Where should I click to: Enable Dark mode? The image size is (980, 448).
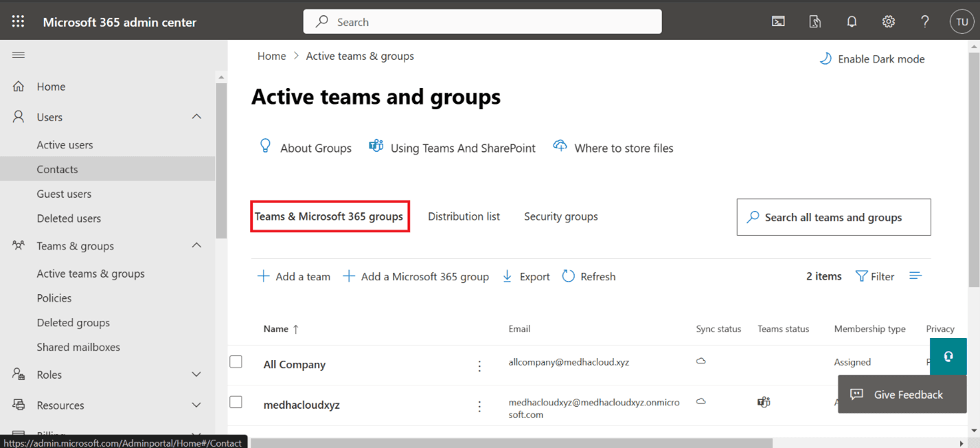click(x=871, y=59)
